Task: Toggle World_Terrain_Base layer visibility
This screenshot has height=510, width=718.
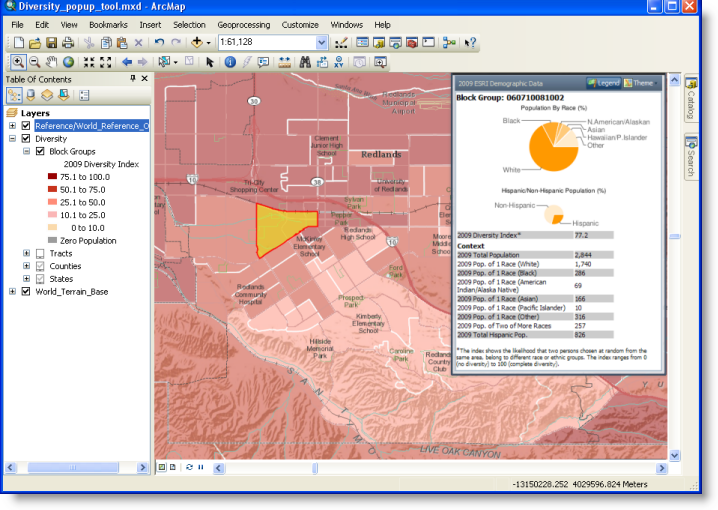Action: [26, 292]
